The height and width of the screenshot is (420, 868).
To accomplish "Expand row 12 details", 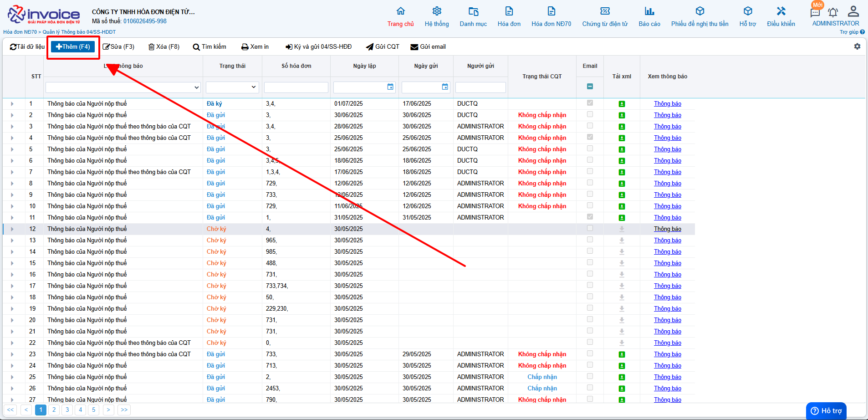I will [12, 229].
